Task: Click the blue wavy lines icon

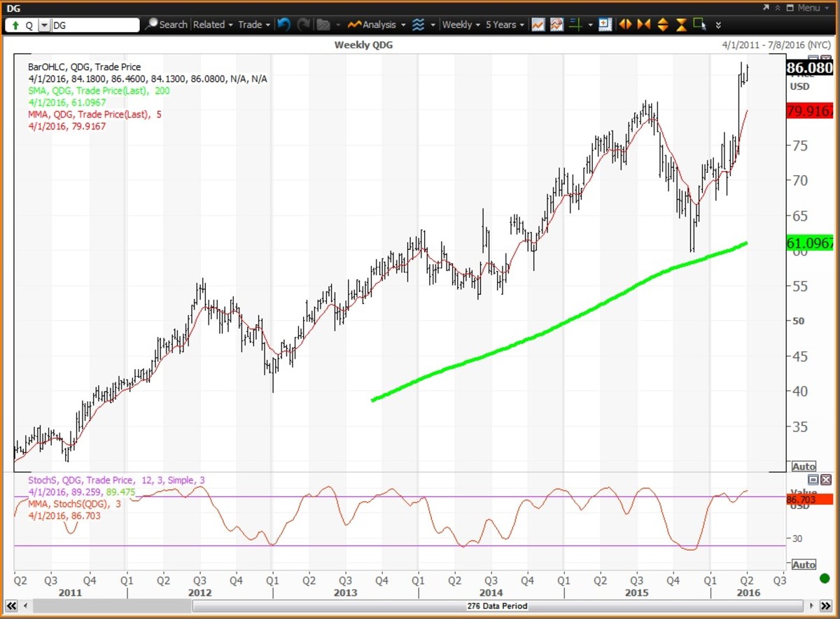Action: tap(419, 25)
